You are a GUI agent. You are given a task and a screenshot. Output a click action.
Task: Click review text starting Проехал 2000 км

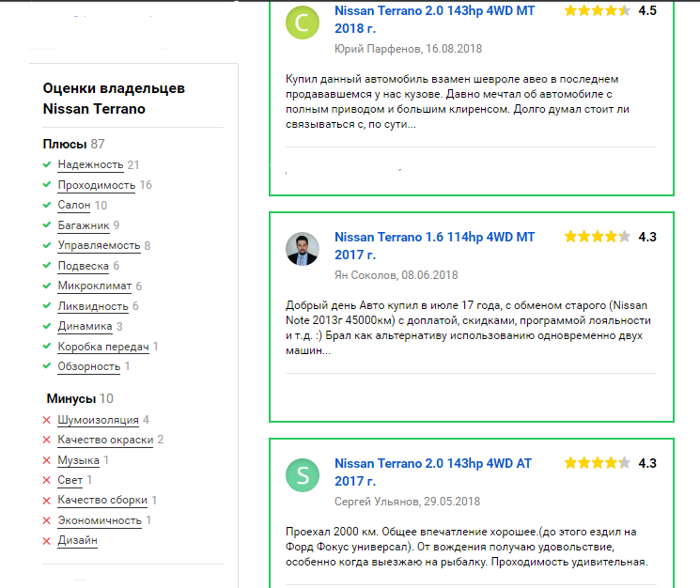coord(467,547)
